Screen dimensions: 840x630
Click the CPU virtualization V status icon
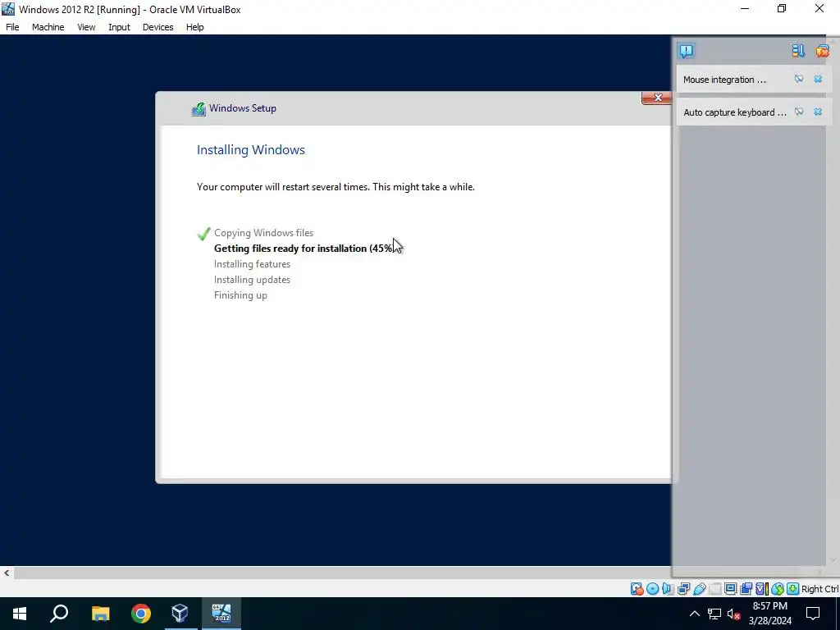point(762,589)
